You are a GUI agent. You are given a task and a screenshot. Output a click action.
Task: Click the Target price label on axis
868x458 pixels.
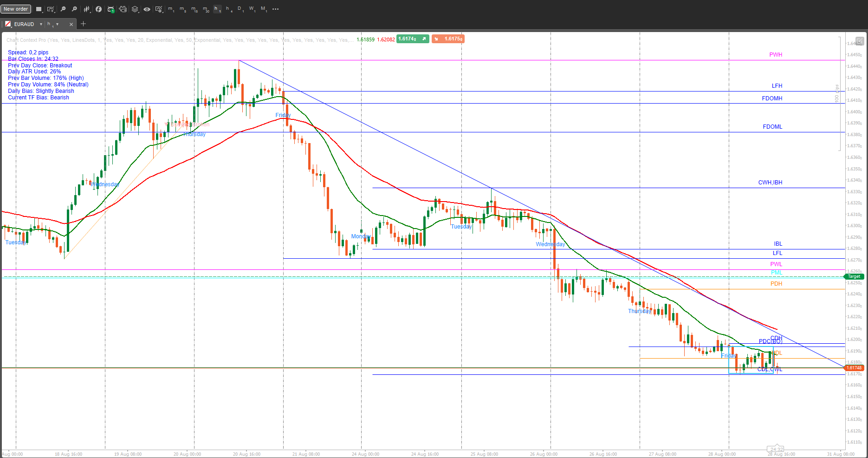(x=854, y=276)
